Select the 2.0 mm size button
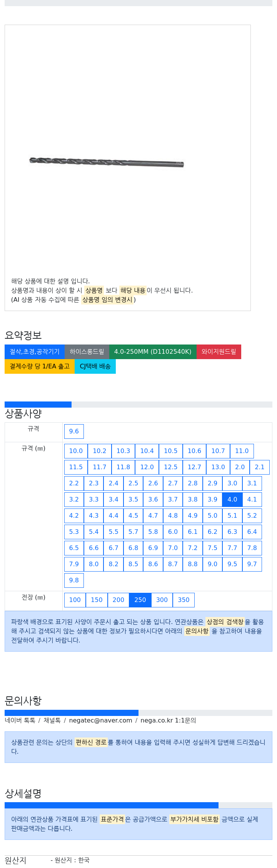This screenshot has width=277, height=868. click(x=240, y=467)
